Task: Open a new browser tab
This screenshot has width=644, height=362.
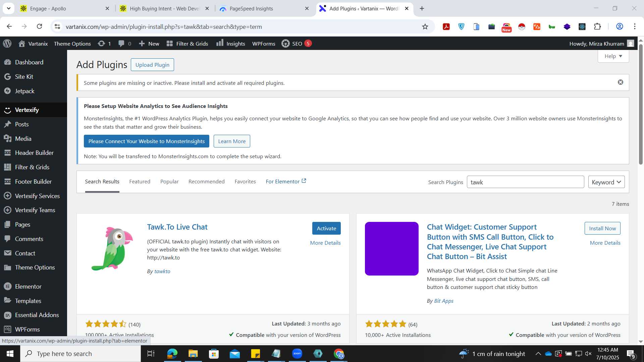Action: pyautogui.click(x=422, y=8)
